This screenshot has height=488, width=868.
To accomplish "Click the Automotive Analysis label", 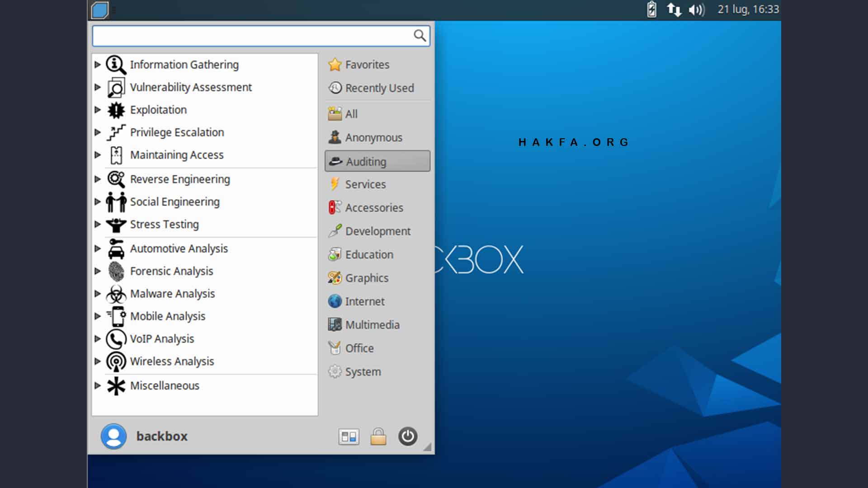I will [179, 249].
